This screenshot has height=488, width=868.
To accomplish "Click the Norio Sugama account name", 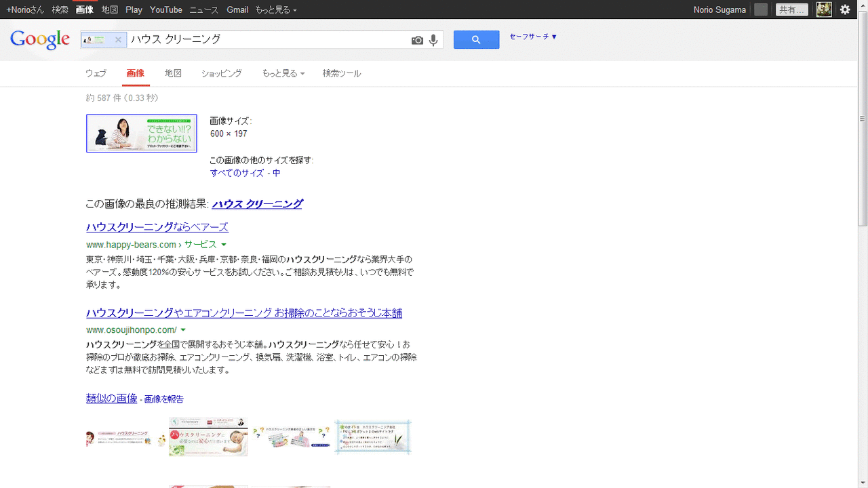I will tap(719, 9).
